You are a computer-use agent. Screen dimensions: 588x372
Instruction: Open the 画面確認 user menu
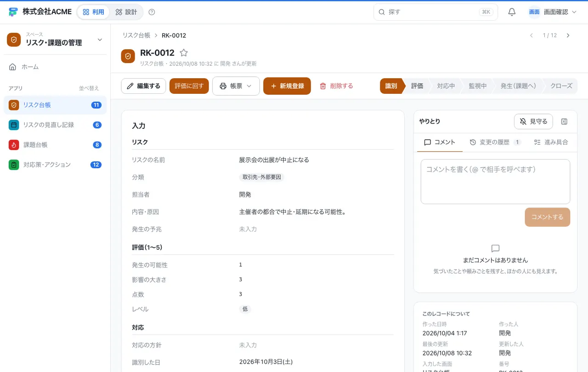pos(553,12)
